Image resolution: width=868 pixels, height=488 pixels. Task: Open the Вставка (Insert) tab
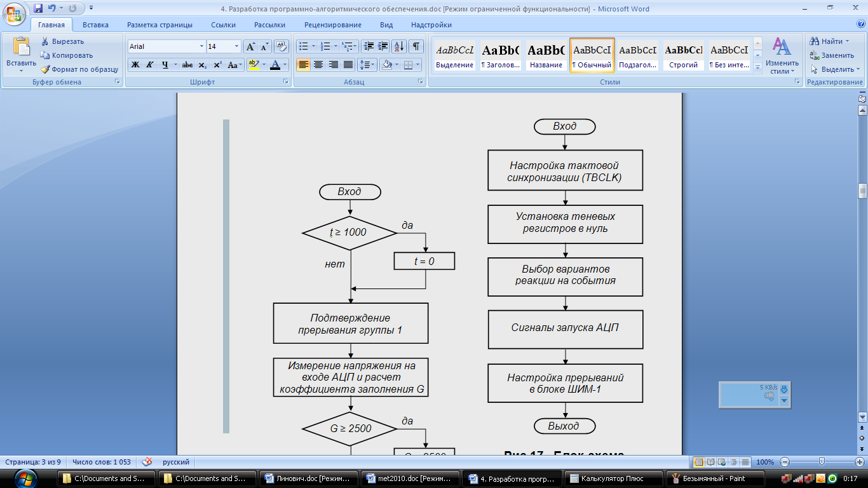(x=95, y=25)
